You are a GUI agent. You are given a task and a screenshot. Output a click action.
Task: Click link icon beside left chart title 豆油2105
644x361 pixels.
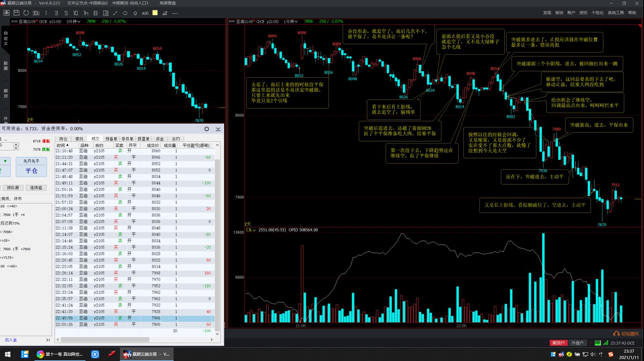click(14, 21)
